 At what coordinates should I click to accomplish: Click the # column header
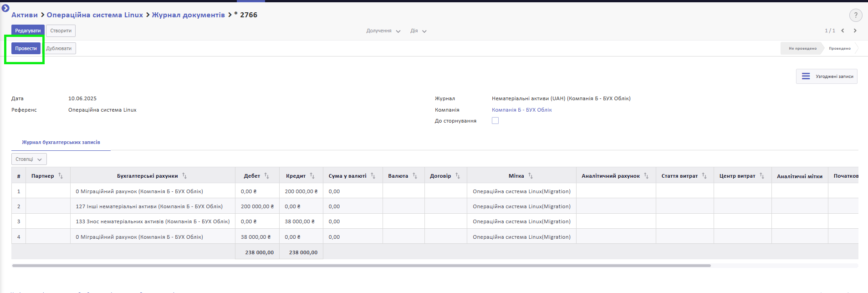19,176
